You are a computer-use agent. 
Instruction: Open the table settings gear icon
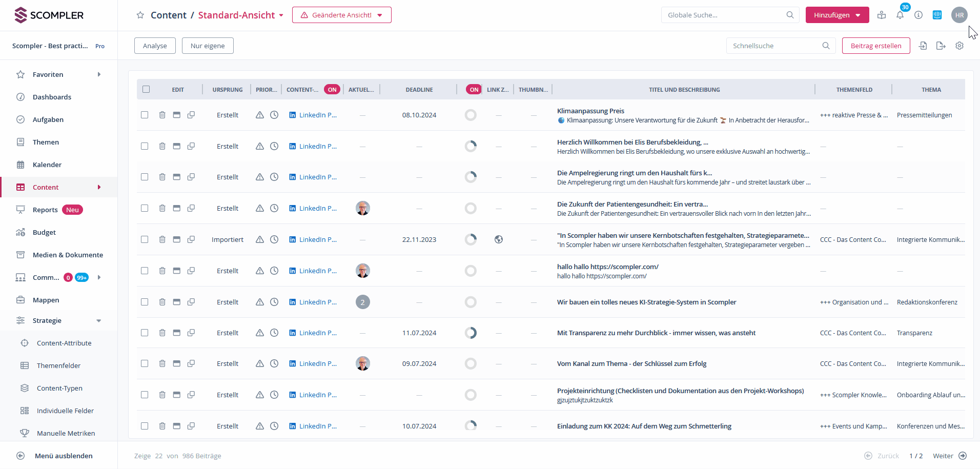click(x=959, y=46)
